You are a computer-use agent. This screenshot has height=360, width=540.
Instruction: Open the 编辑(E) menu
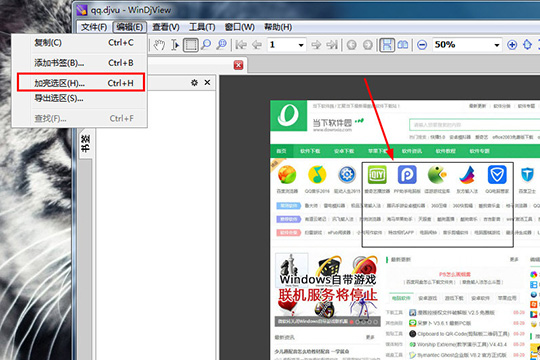(129, 27)
